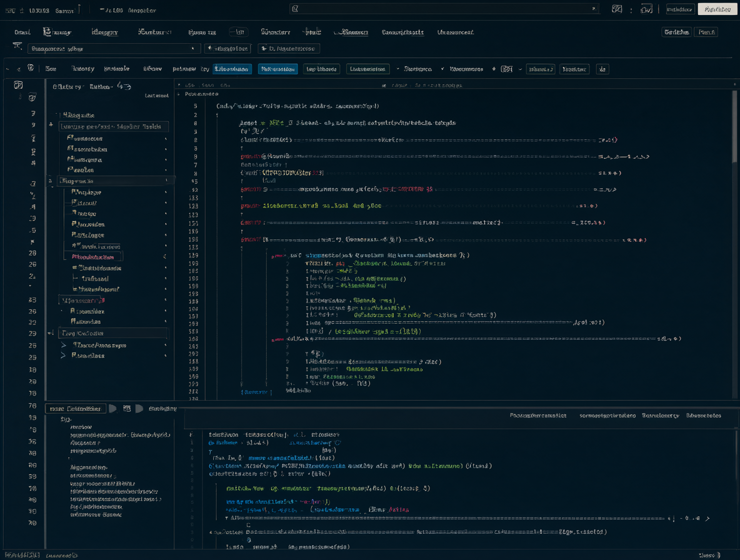740x560 pixels.
Task: Click the boxed icon near the toolbar's right end
Action: tap(506, 69)
